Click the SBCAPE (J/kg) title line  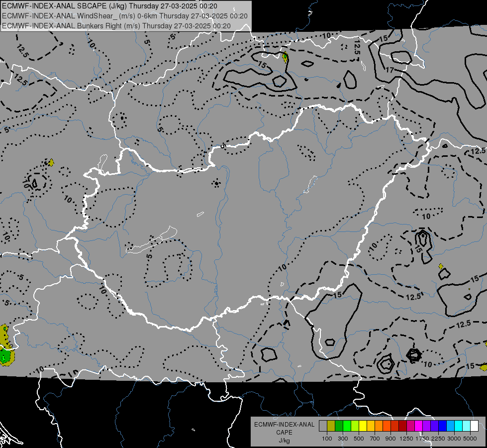[x=109, y=6]
